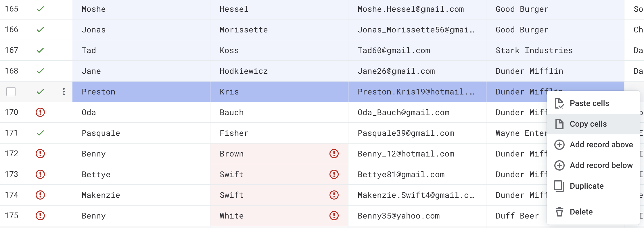Choose Duplicate in the context menu

[x=586, y=186]
